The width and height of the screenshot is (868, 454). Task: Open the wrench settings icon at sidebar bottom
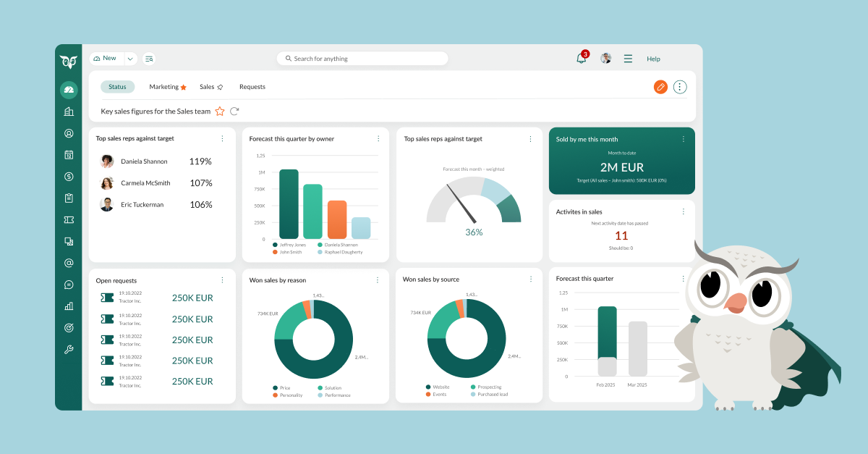click(69, 349)
